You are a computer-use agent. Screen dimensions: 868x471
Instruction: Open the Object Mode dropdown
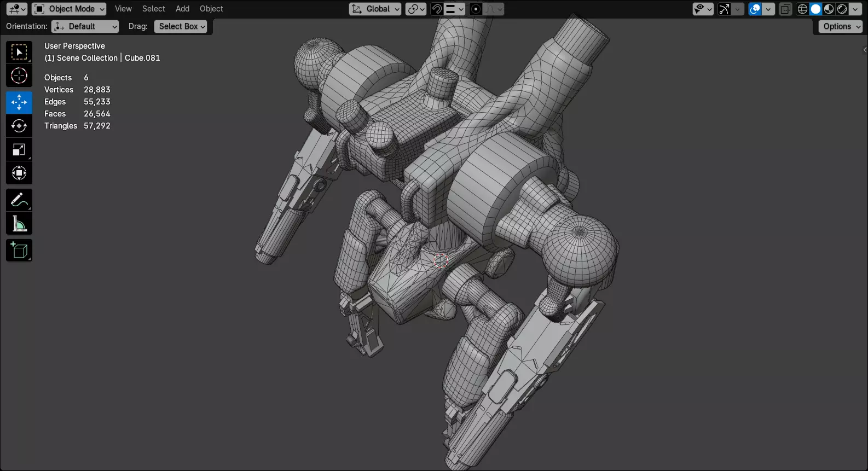tap(69, 9)
